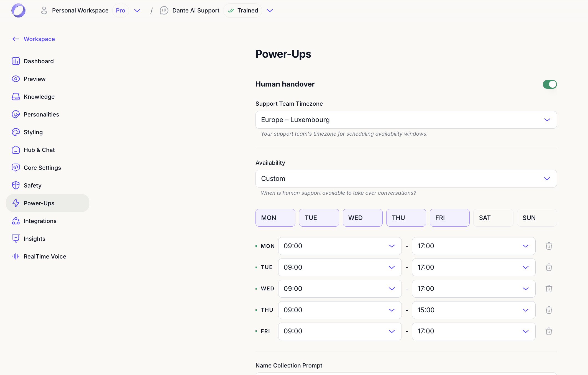Open the WED start time dropdown
The width and height of the screenshot is (588, 375).
(x=340, y=289)
